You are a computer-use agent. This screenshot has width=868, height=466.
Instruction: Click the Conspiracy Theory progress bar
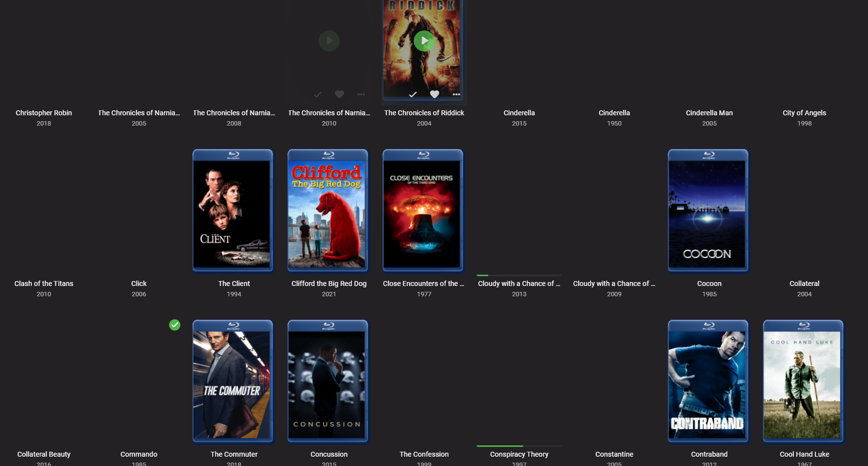pyautogui.click(x=519, y=446)
